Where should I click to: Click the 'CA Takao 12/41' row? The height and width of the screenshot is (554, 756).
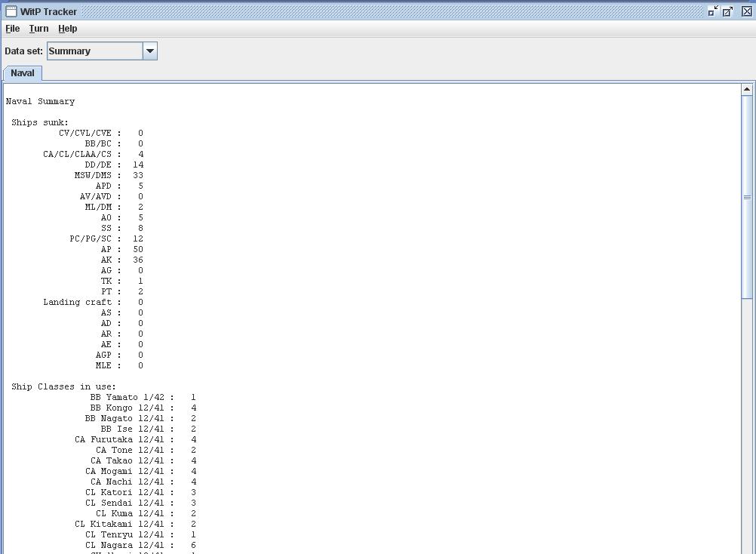point(143,461)
